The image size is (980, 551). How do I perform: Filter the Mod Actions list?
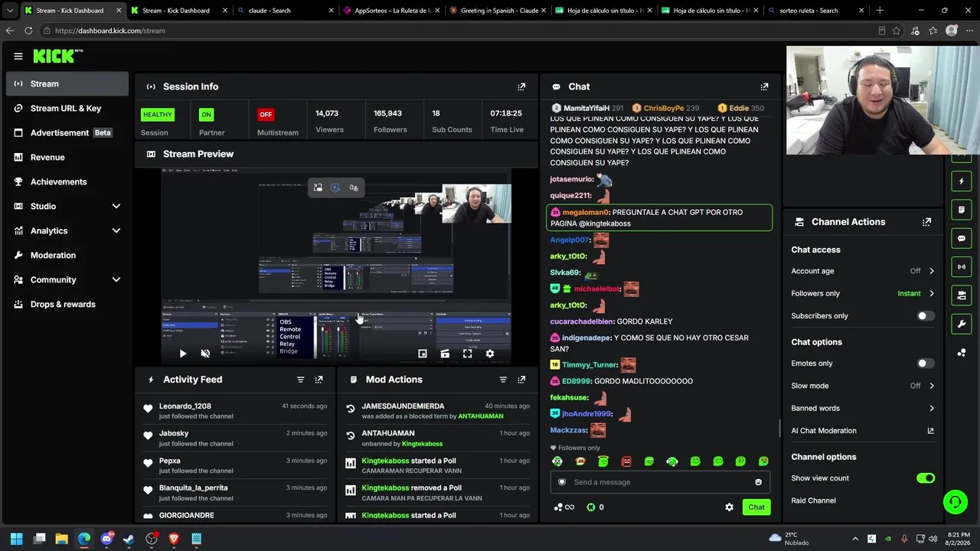[x=503, y=380]
